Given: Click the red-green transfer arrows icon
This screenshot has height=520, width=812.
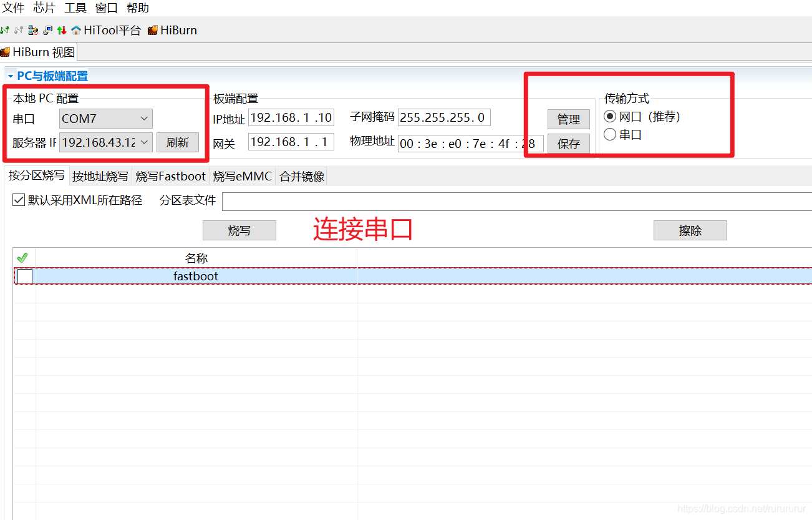Looking at the screenshot, I should [x=61, y=30].
